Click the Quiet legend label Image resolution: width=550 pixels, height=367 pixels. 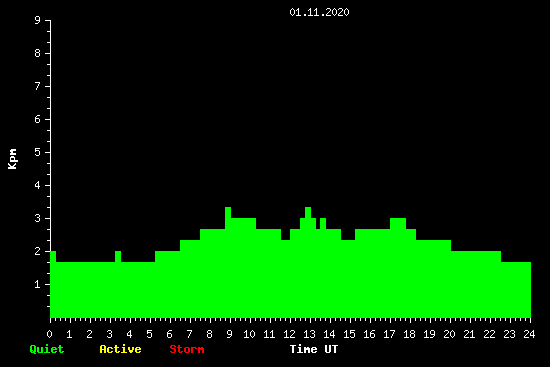(x=47, y=349)
